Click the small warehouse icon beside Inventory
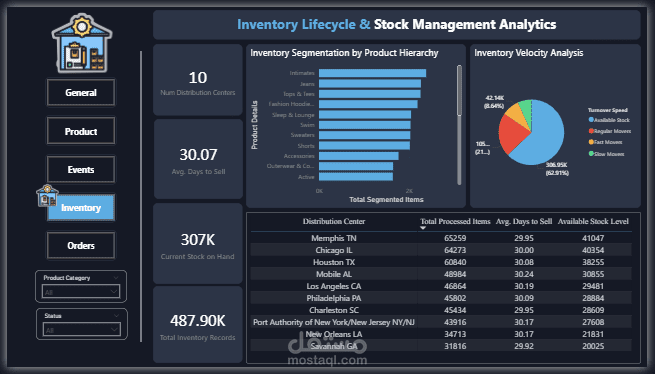The height and width of the screenshot is (374, 655). pos(47,196)
